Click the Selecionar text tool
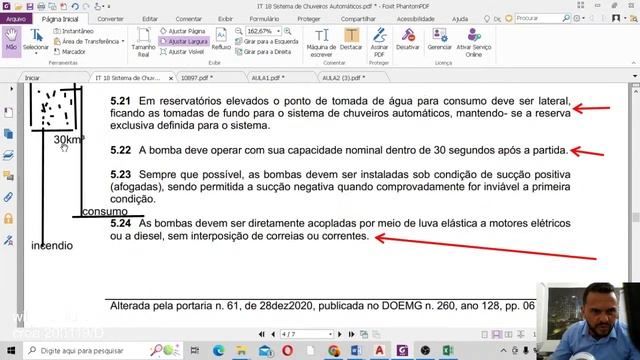 pos(36,41)
